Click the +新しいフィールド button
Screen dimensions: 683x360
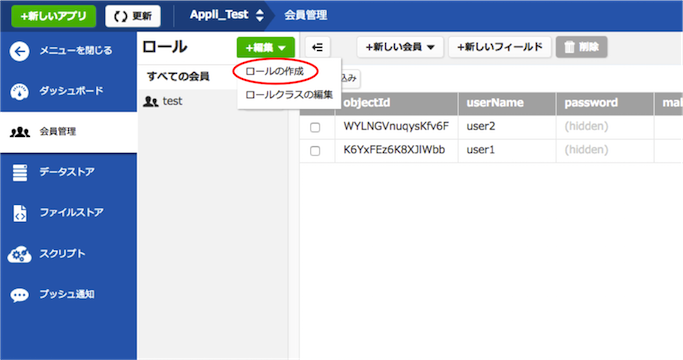click(x=500, y=47)
